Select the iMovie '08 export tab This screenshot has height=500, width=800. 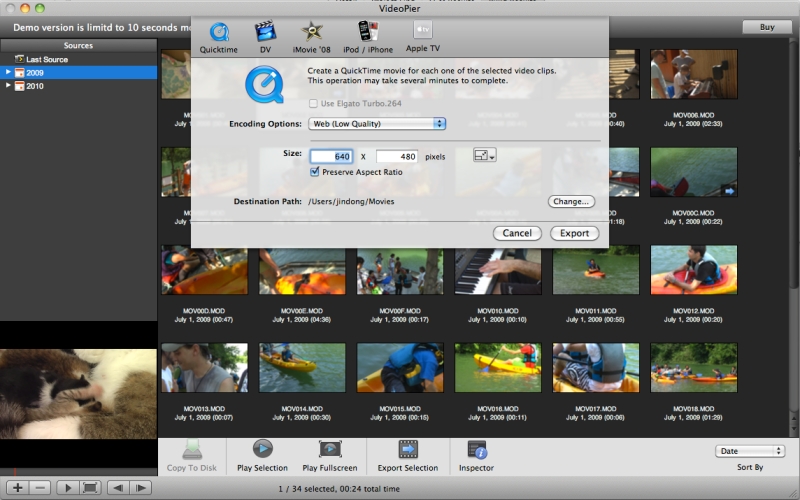311,37
